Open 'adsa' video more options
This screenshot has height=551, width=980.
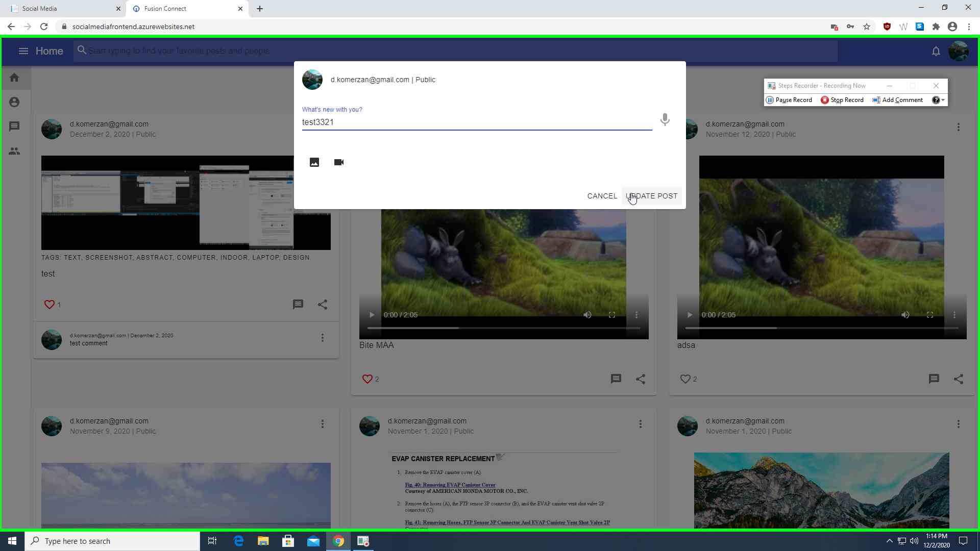tap(954, 315)
